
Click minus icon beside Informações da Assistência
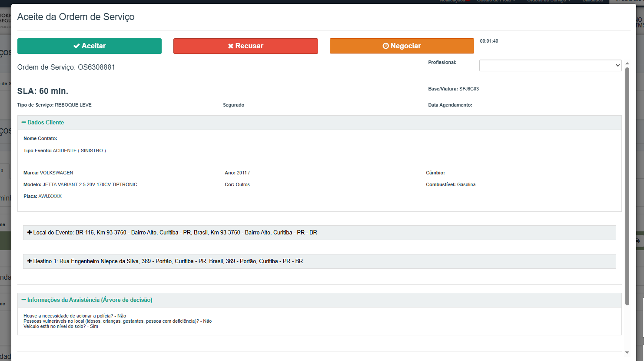pyautogui.click(x=24, y=300)
